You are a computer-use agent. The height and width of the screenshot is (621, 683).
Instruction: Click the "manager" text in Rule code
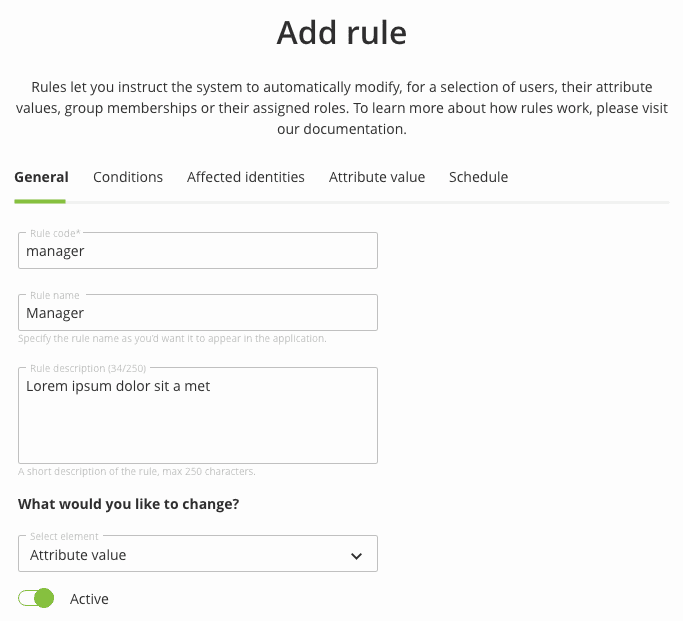[x=55, y=251]
